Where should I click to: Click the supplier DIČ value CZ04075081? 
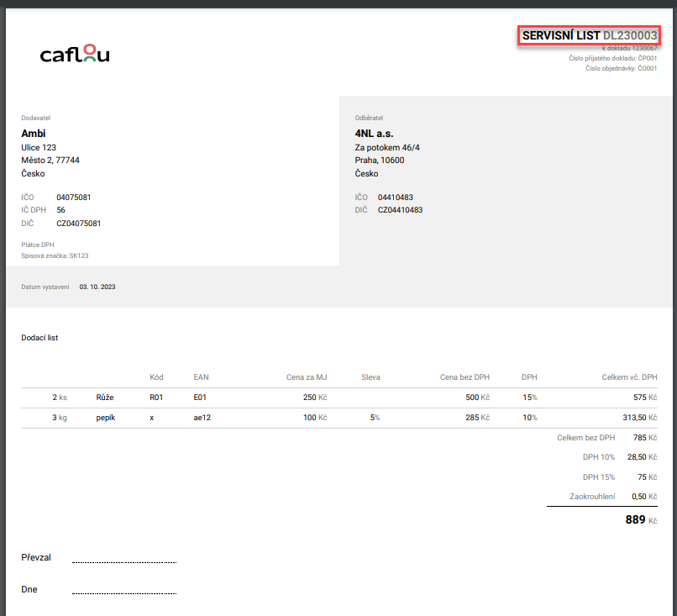tap(79, 224)
